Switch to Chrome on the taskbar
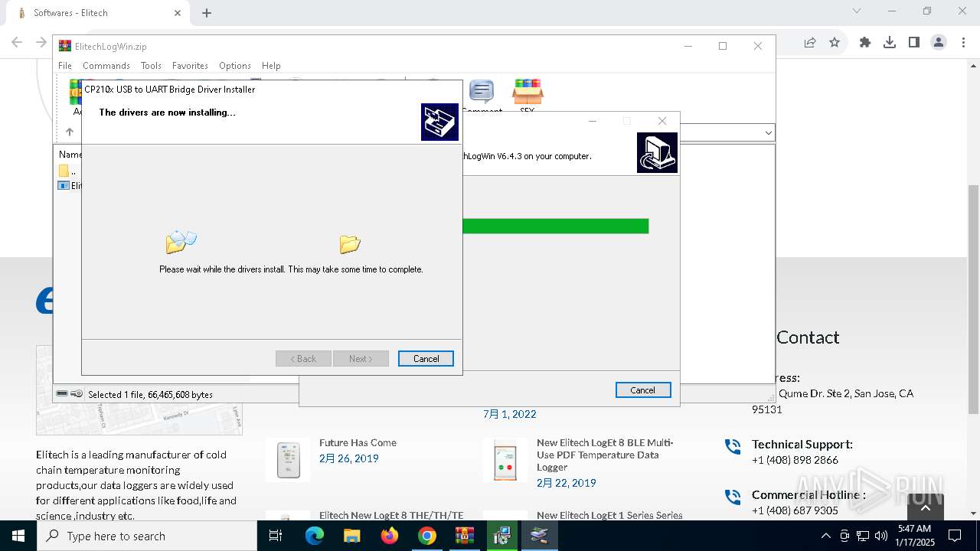Screen dimensions: 980x551 coord(426,536)
